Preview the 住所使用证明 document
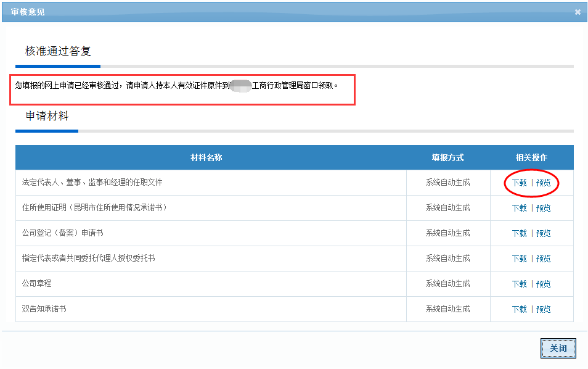 (543, 208)
